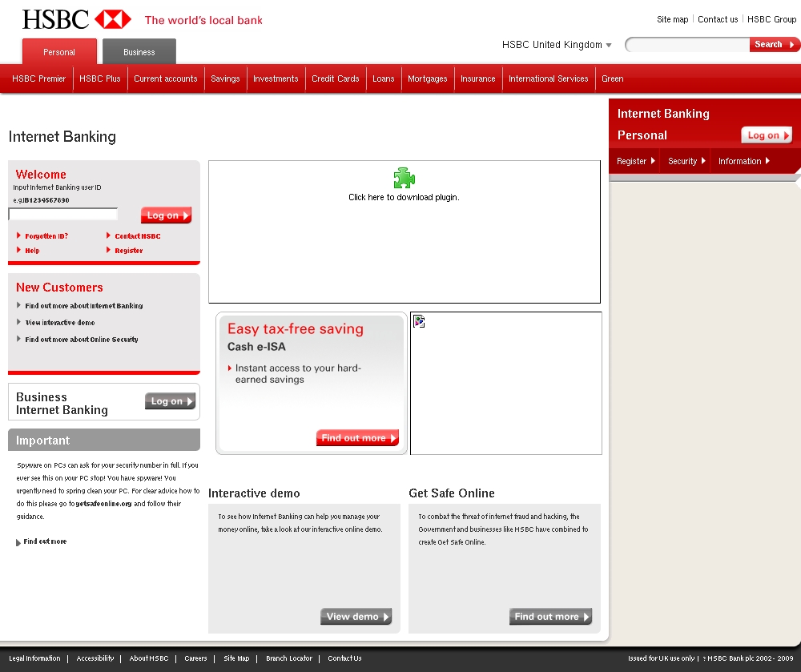The image size is (801, 672).
Task: Switch to the Personal tab
Action: pos(59,51)
